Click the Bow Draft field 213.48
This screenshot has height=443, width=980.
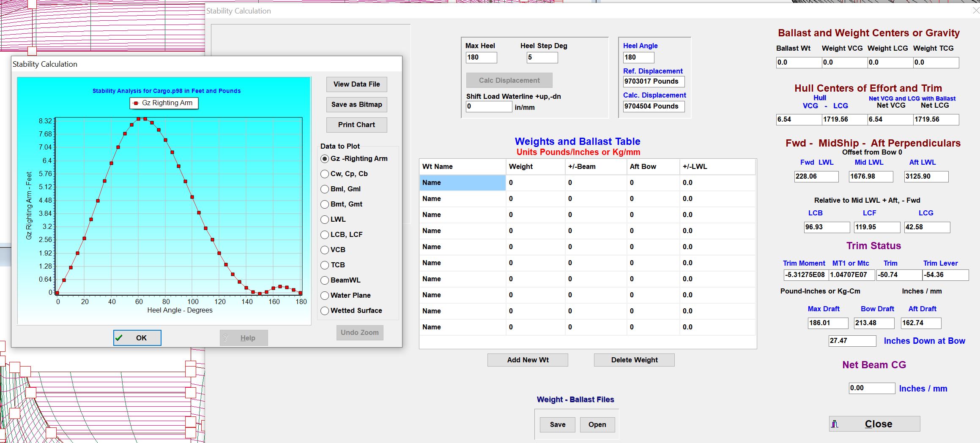874,323
